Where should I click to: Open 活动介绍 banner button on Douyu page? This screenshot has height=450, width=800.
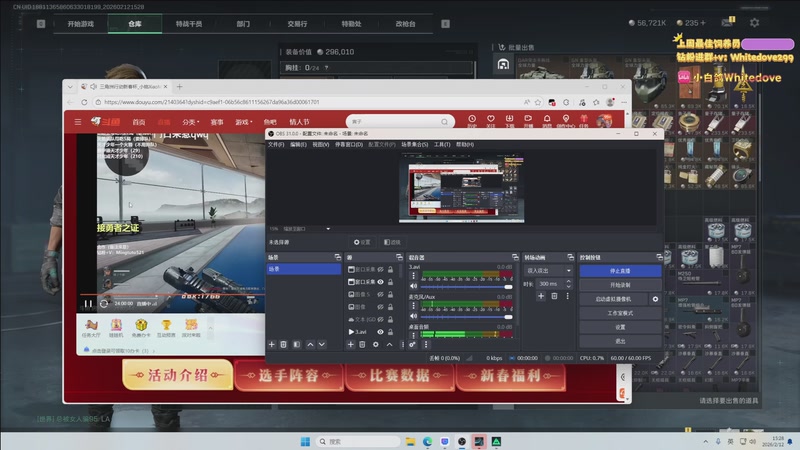coord(177,376)
